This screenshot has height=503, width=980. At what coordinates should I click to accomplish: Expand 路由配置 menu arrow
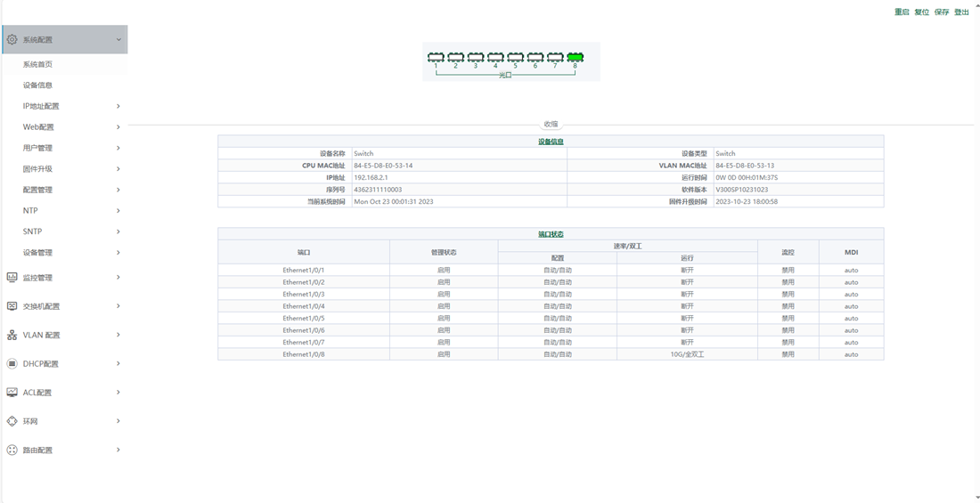click(x=118, y=450)
